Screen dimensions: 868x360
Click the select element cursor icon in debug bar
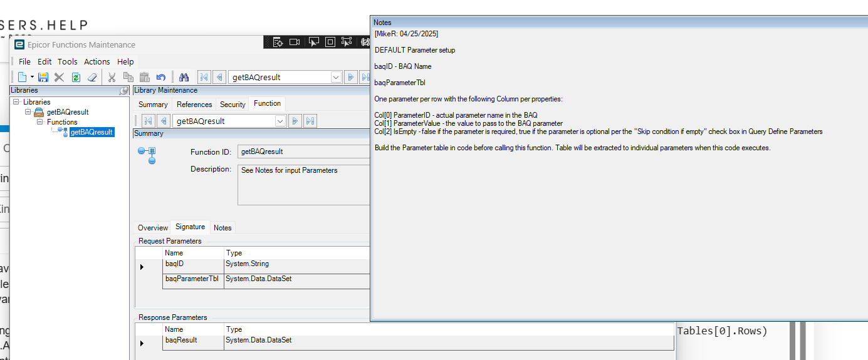coord(314,42)
